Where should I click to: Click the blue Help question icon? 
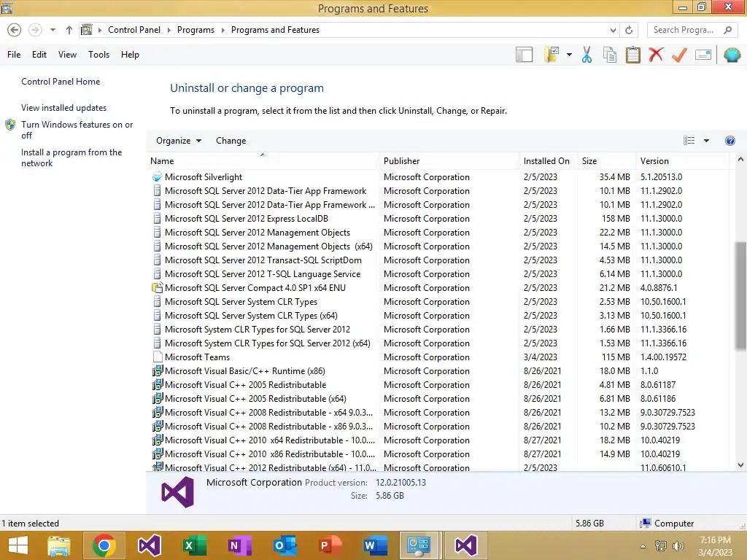coord(729,141)
